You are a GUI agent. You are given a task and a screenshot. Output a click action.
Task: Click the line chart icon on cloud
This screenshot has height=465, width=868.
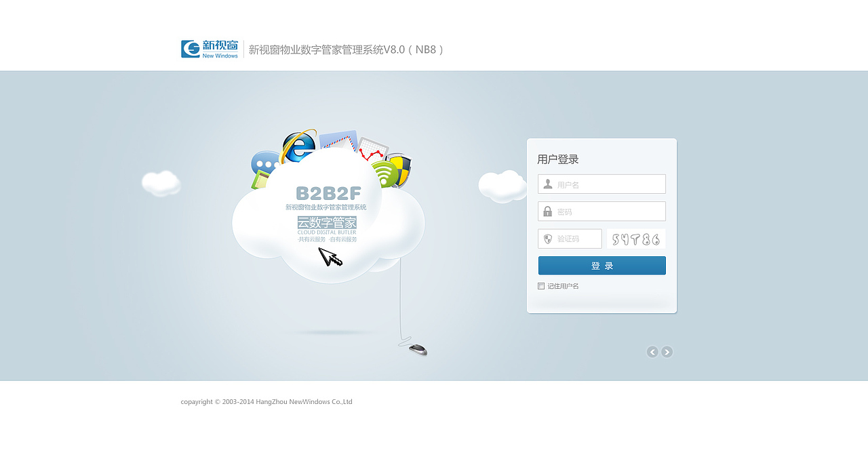[372, 150]
